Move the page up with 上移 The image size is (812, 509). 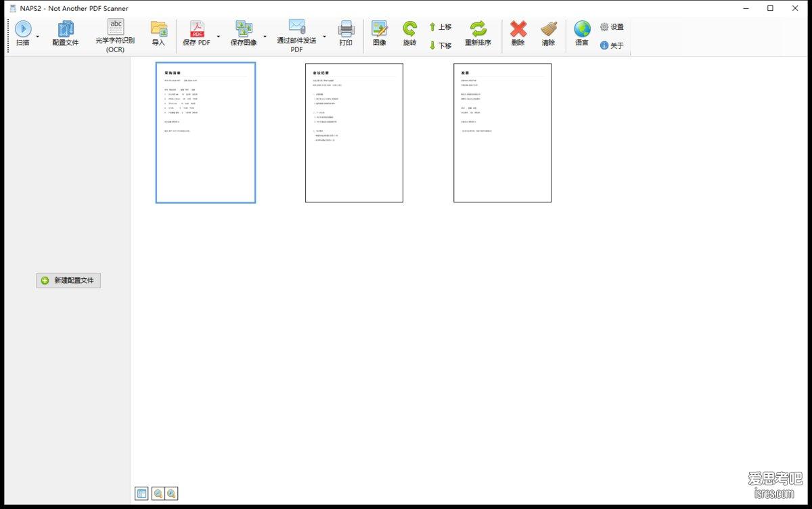point(441,27)
